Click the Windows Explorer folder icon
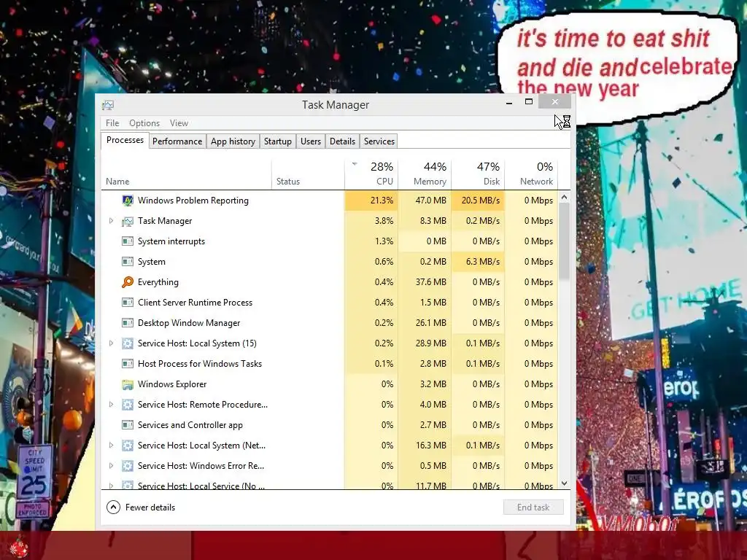This screenshot has width=747, height=560. (127, 384)
